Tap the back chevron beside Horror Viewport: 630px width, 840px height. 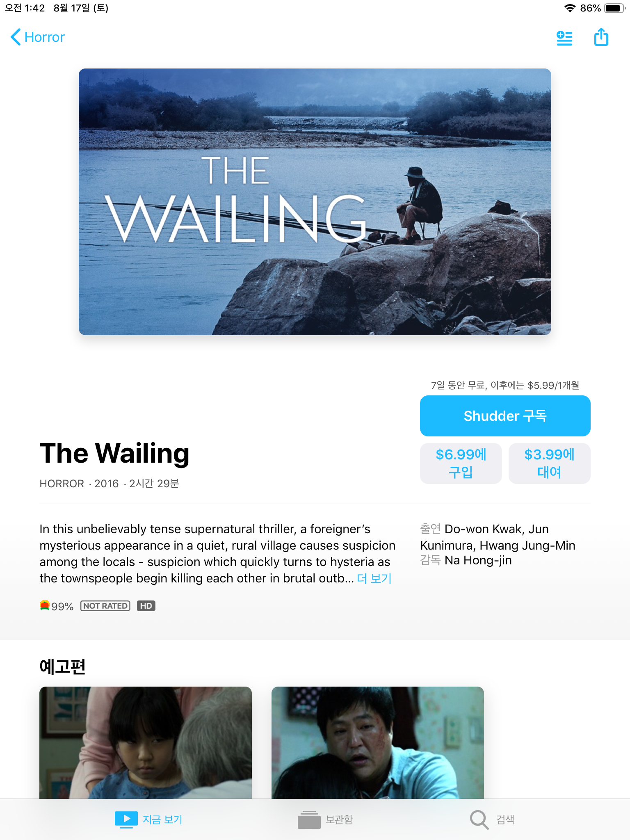click(x=16, y=37)
